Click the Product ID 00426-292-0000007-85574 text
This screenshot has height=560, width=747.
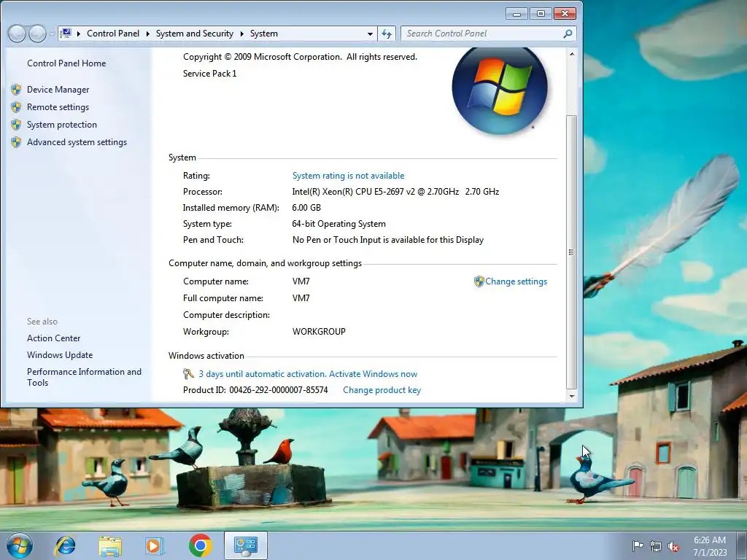point(255,390)
